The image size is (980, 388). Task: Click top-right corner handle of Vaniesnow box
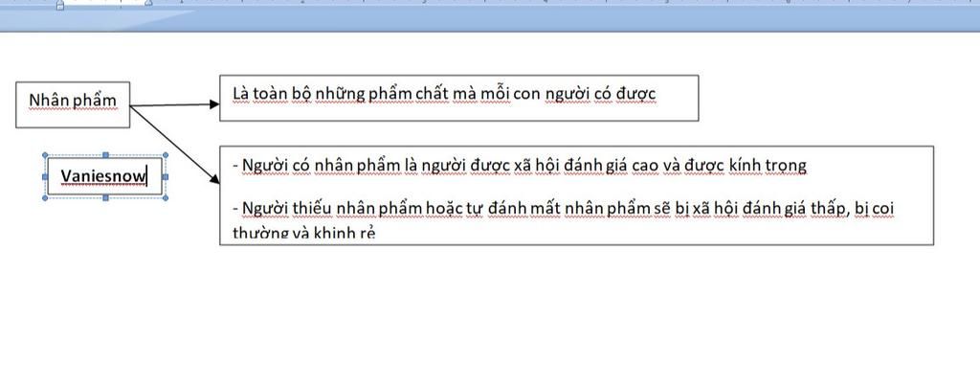[x=166, y=155]
